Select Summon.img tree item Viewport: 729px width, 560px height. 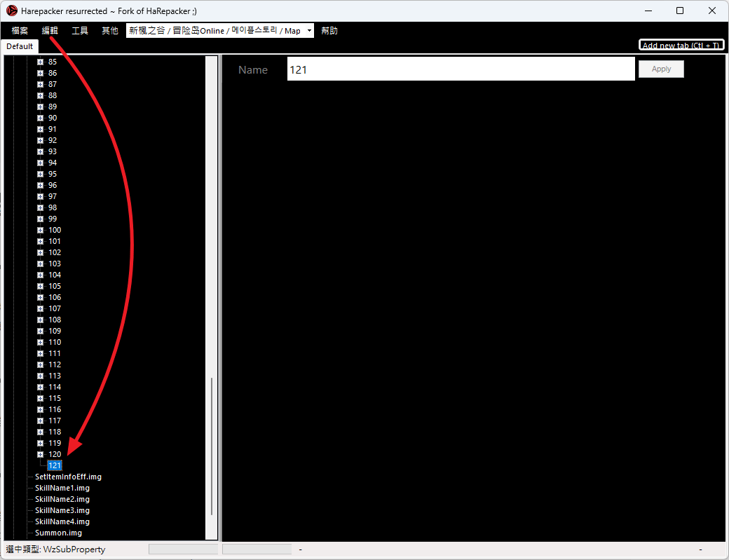[58, 533]
